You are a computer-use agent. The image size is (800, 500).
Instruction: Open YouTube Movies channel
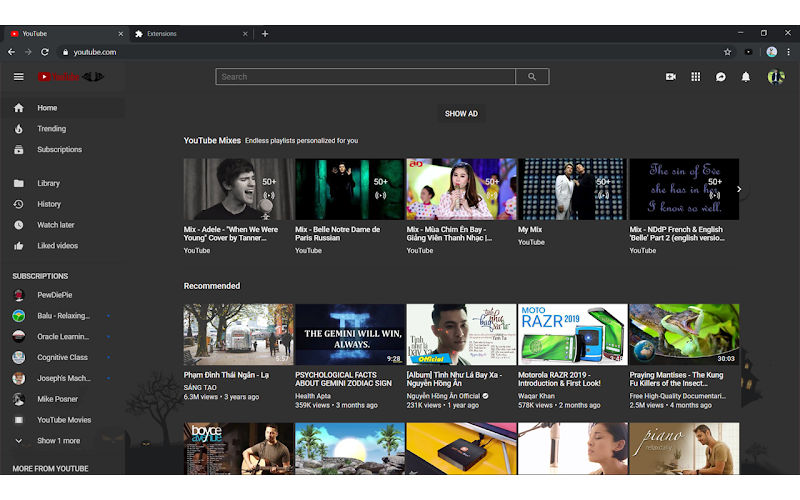point(62,420)
